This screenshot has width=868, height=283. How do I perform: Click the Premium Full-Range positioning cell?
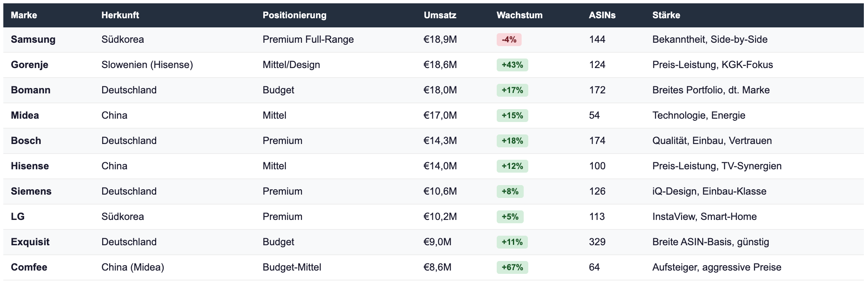(x=308, y=39)
